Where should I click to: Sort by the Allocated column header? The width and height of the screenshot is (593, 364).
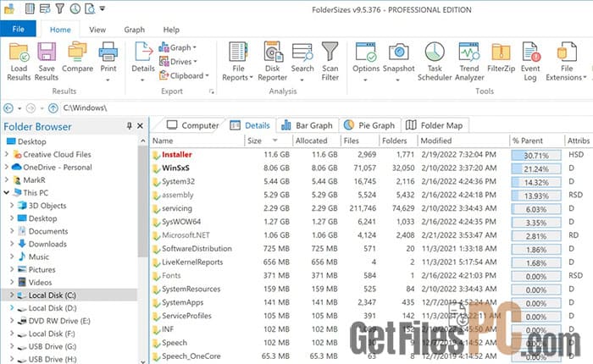[316, 141]
